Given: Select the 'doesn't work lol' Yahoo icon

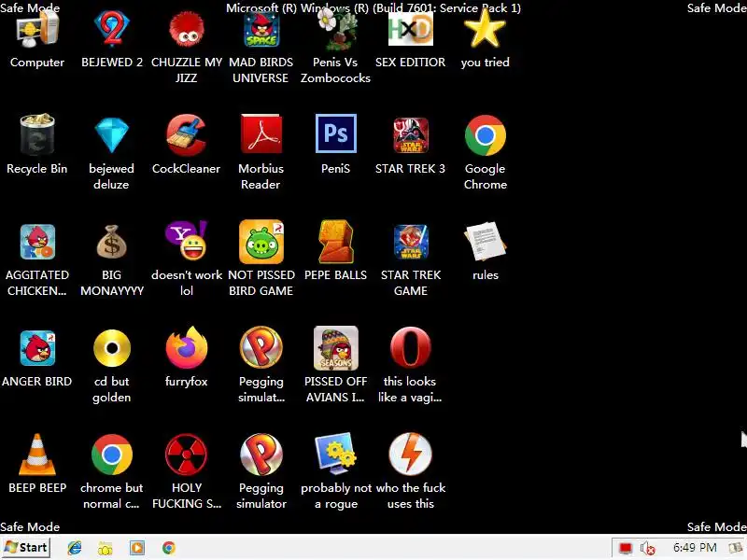Looking at the screenshot, I should pos(187,241).
